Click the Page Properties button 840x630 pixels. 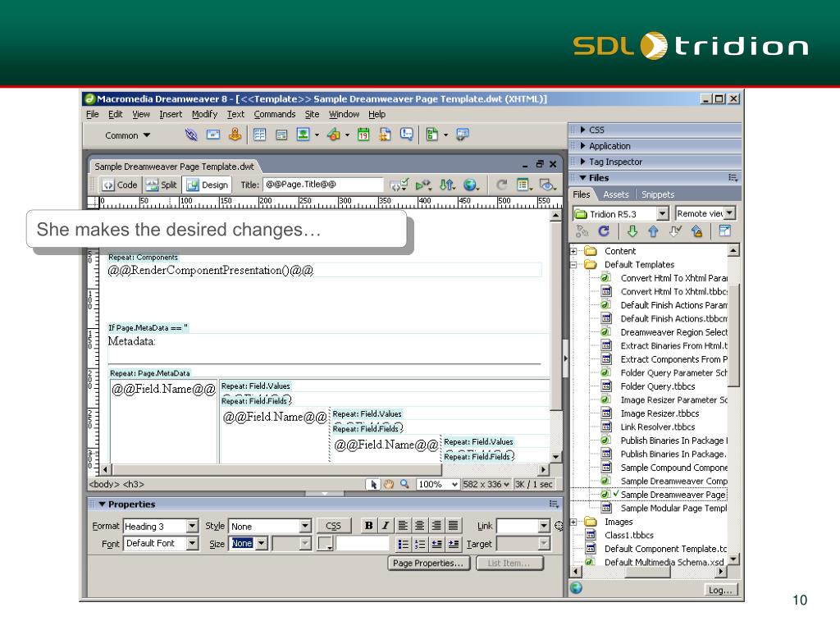coord(428,563)
